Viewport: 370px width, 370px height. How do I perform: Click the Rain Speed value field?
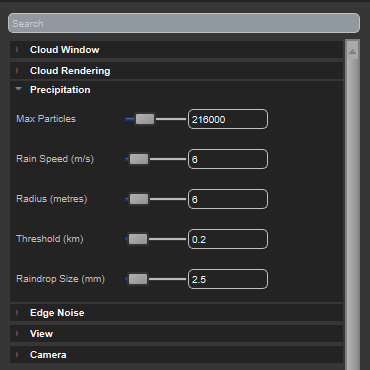point(228,159)
